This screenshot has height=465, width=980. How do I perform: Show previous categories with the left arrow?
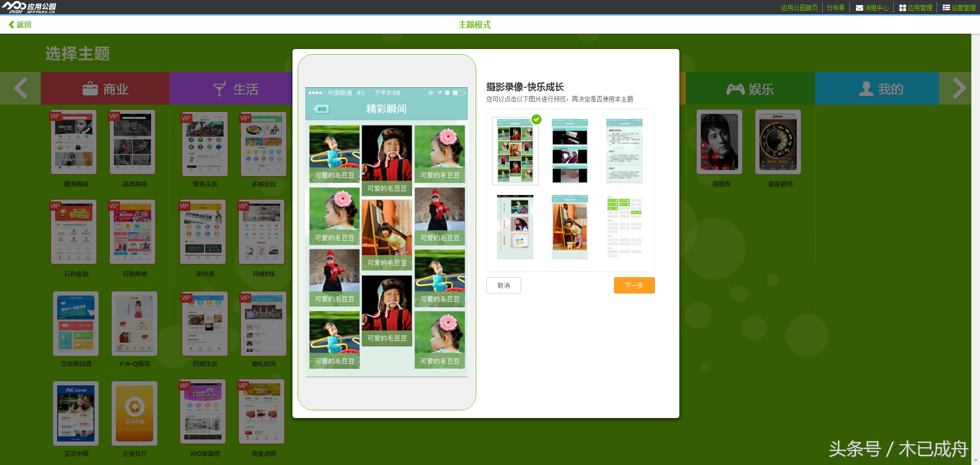pos(20,88)
